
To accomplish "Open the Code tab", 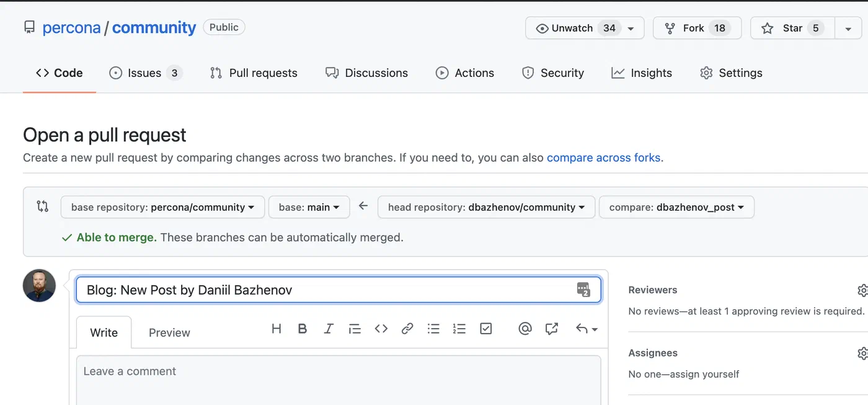I will [60, 73].
